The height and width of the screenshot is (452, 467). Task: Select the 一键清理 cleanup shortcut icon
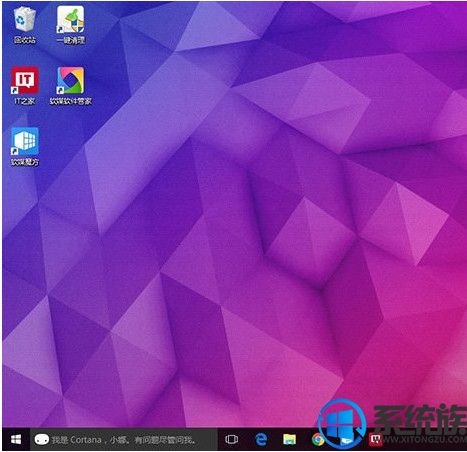(70, 25)
